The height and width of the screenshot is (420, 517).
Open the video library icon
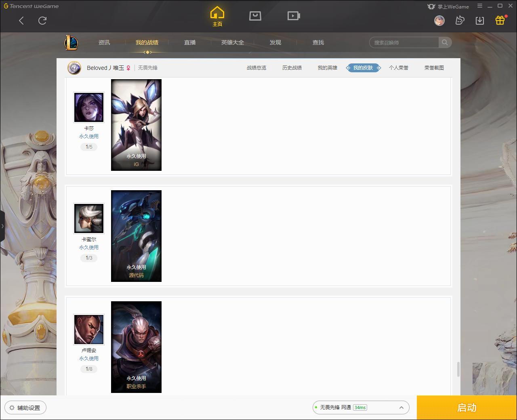[x=294, y=16]
